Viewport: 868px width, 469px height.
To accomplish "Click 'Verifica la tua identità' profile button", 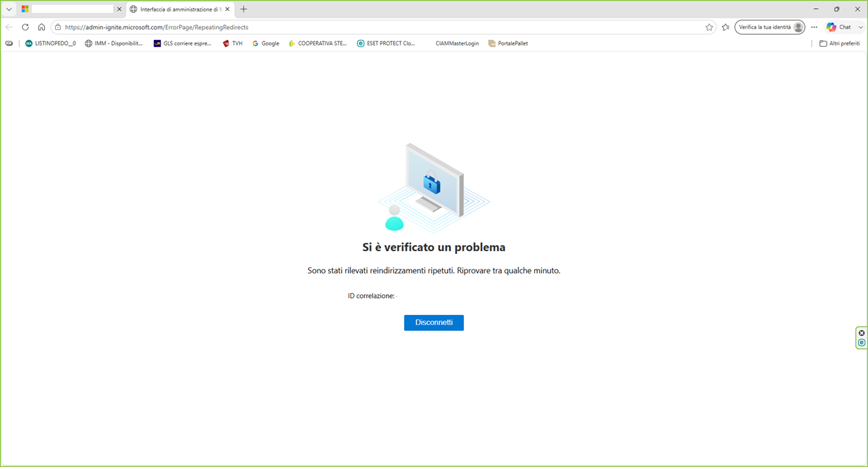I will tap(770, 27).
